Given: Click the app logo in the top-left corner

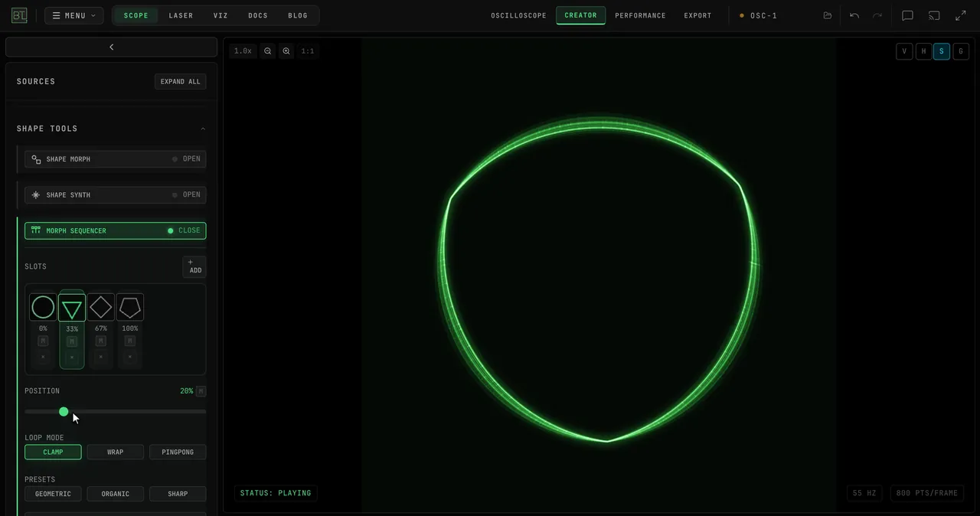Looking at the screenshot, I should click(19, 15).
